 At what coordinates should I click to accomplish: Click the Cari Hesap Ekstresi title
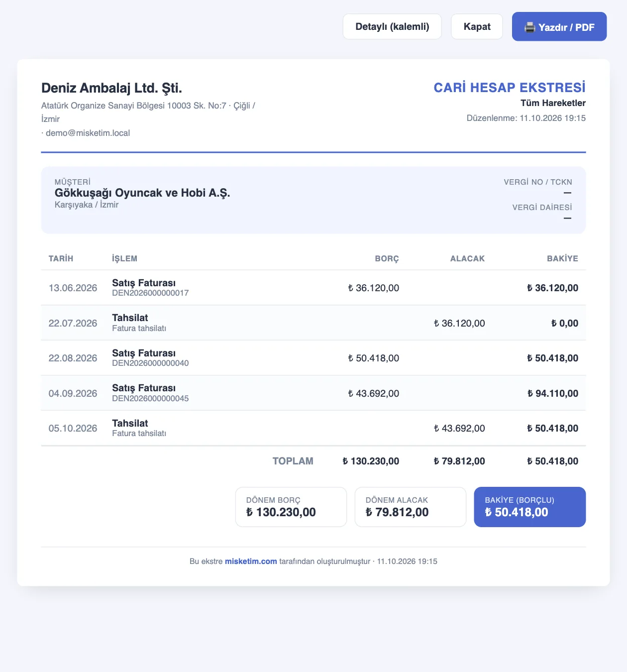click(510, 88)
